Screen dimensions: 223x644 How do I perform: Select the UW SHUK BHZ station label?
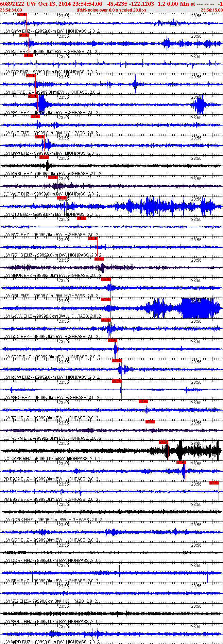tap(18, 276)
